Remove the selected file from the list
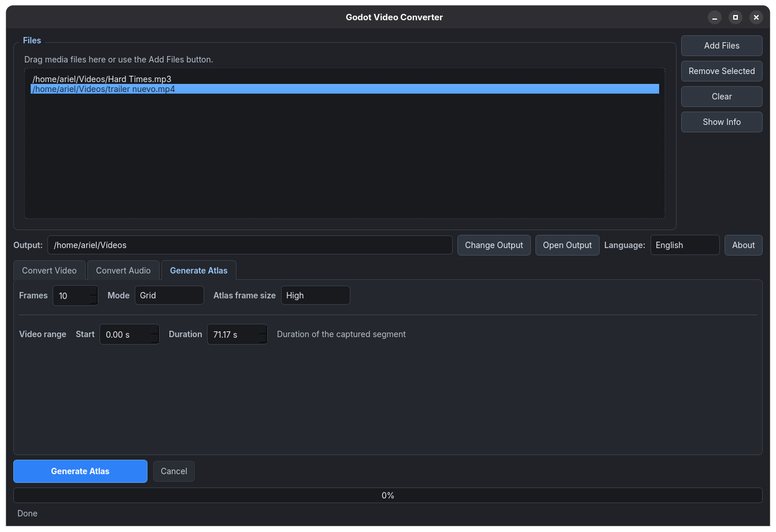The width and height of the screenshot is (776, 532). [722, 71]
